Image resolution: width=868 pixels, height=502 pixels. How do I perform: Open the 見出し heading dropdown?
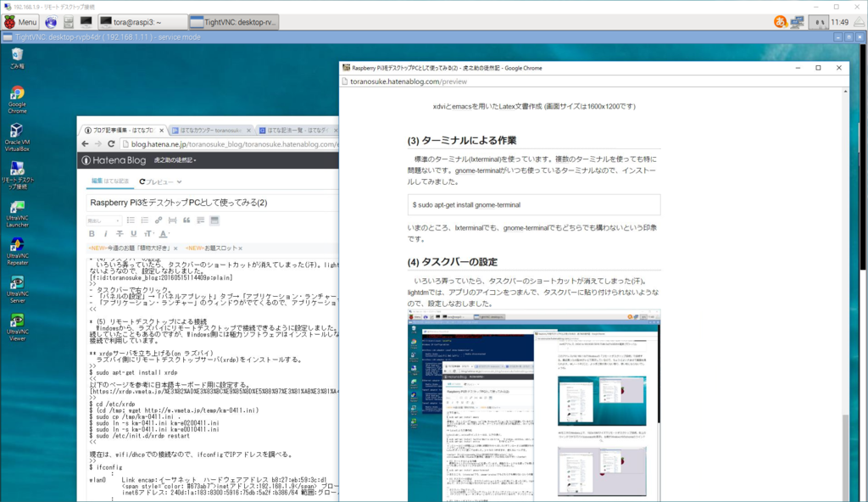tap(103, 220)
